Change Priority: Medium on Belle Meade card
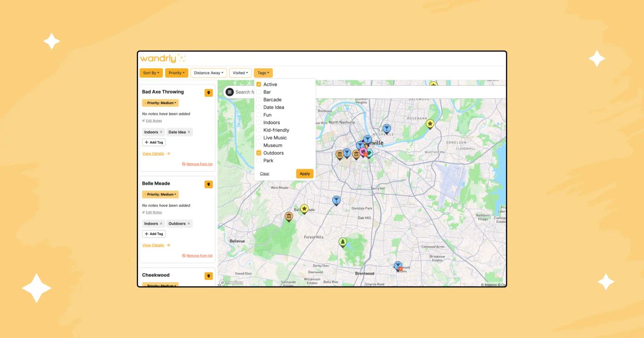This screenshot has width=644, height=338. point(161,194)
